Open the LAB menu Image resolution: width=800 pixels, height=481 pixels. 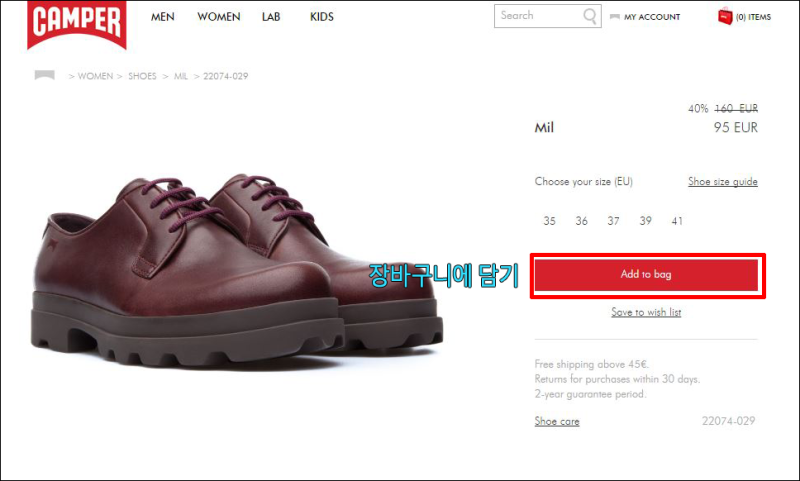click(271, 17)
